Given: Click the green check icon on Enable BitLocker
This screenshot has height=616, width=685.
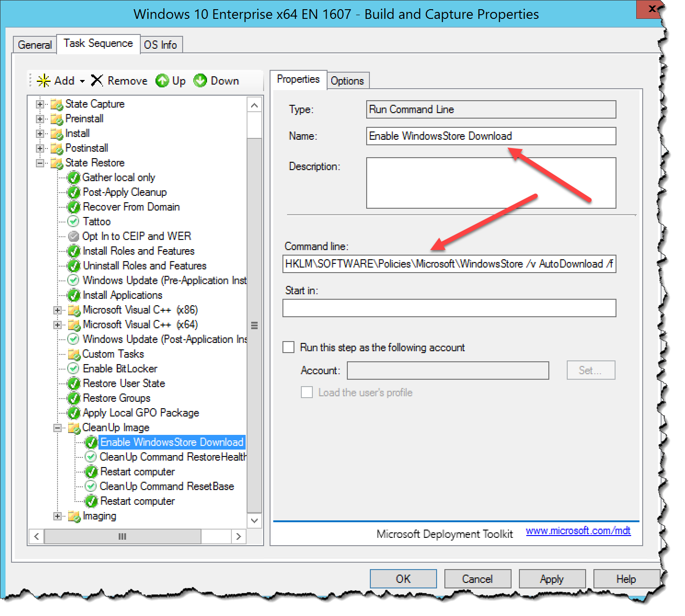Looking at the screenshot, I should 74,368.
